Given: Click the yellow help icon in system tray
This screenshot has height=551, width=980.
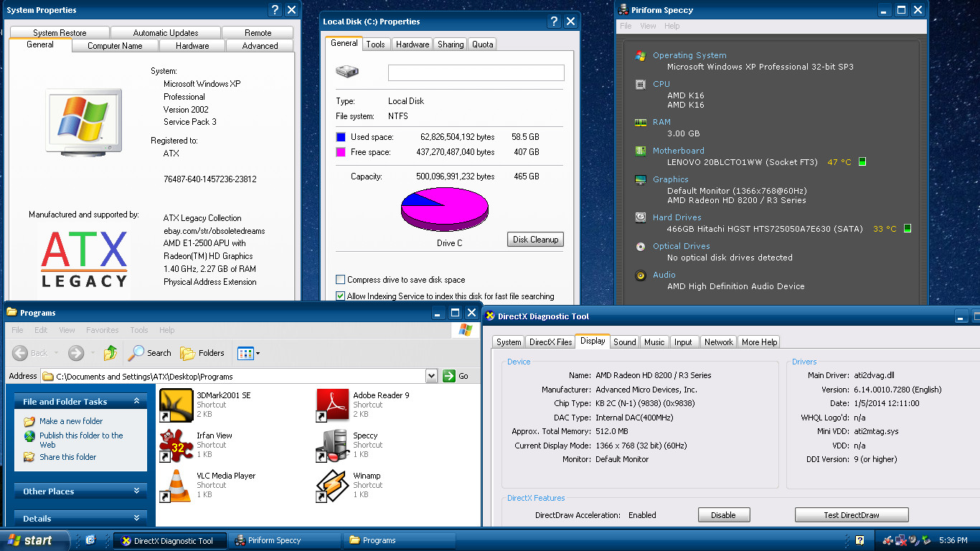Looking at the screenshot, I should (x=859, y=540).
